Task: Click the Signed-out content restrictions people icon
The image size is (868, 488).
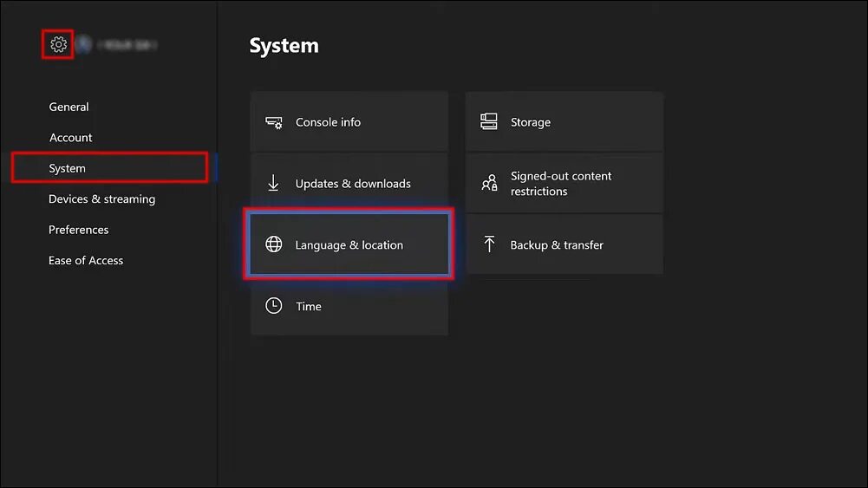Action: pyautogui.click(x=489, y=183)
